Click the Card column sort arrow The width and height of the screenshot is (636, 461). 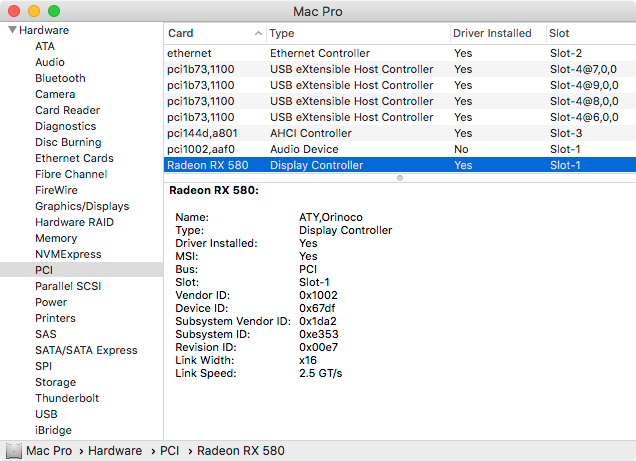tap(258, 33)
